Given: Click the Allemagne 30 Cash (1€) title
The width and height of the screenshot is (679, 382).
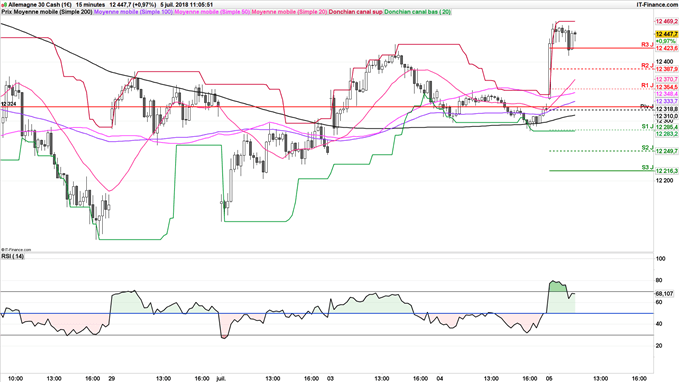Looking at the screenshot, I should pos(40,4).
